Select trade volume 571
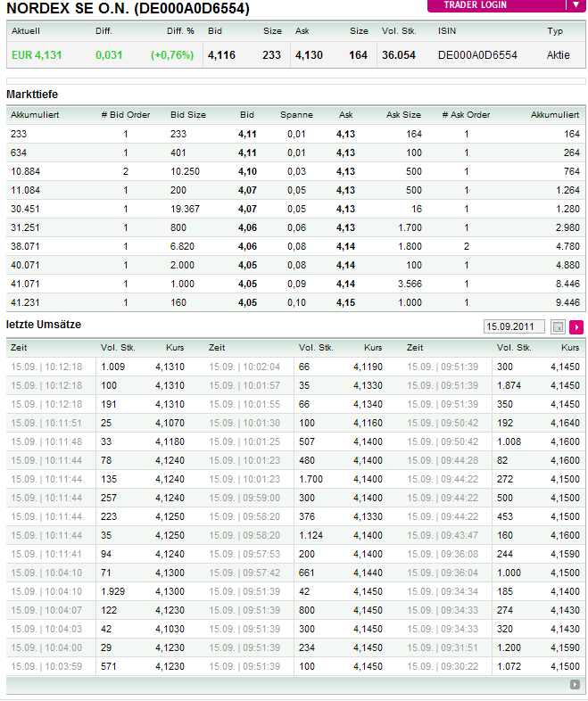This screenshot has width=588, height=701. point(109,666)
